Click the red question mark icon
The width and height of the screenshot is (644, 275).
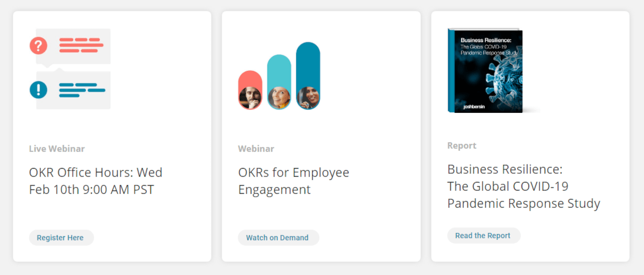point(39,46)
